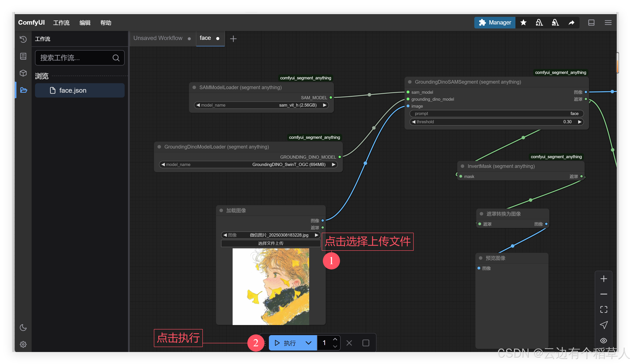Open settings gear icon
The height and width of the screenshot is (364, 631).
[23, 344]
